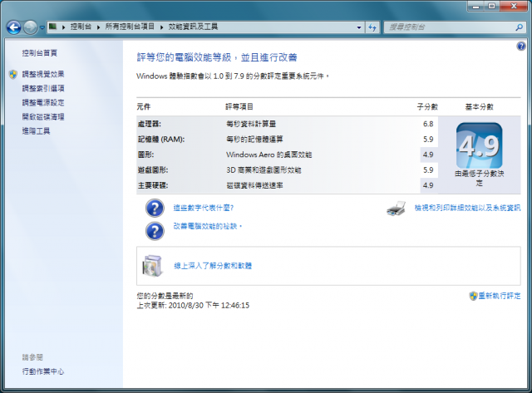Expand the arrow after 所有控制台項目 breadcrumb
The width and height of the screenshot is (532, 393).
click(x=162, y=27)
